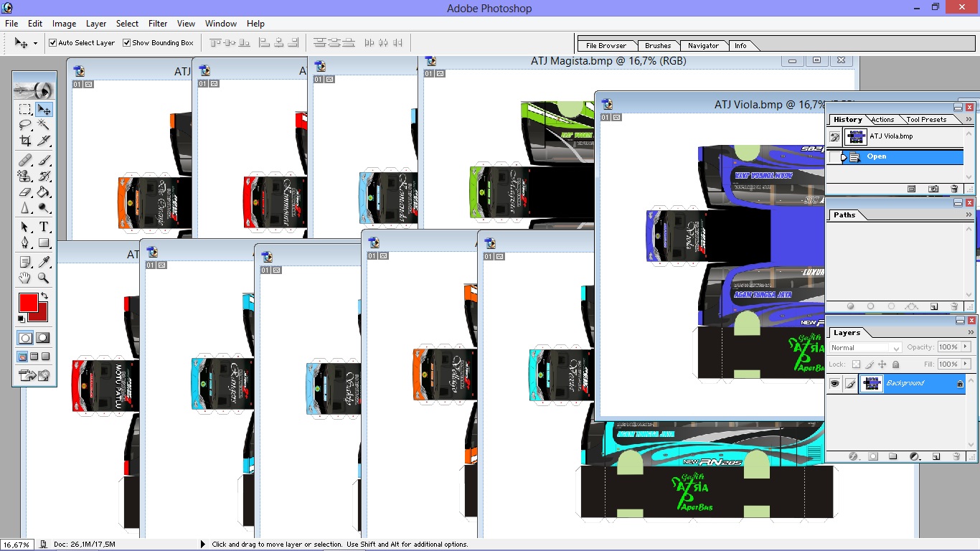Switch to Quick Mask mode

click(43, 338)
